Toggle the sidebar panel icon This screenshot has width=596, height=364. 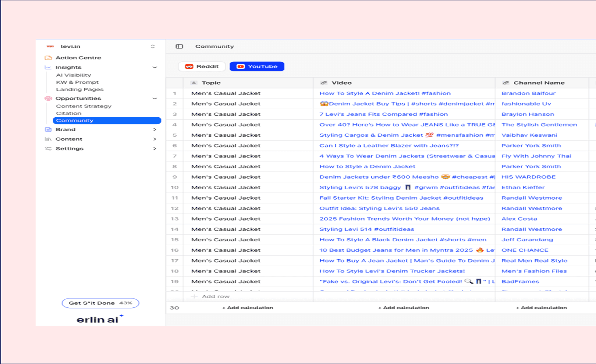click(x=179, y=46)
